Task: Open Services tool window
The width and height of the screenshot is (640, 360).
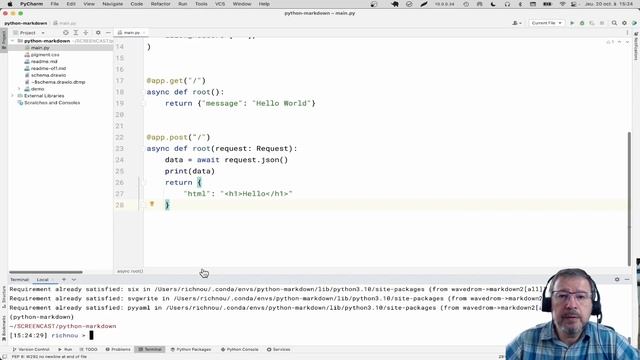Action: [278, 350]
